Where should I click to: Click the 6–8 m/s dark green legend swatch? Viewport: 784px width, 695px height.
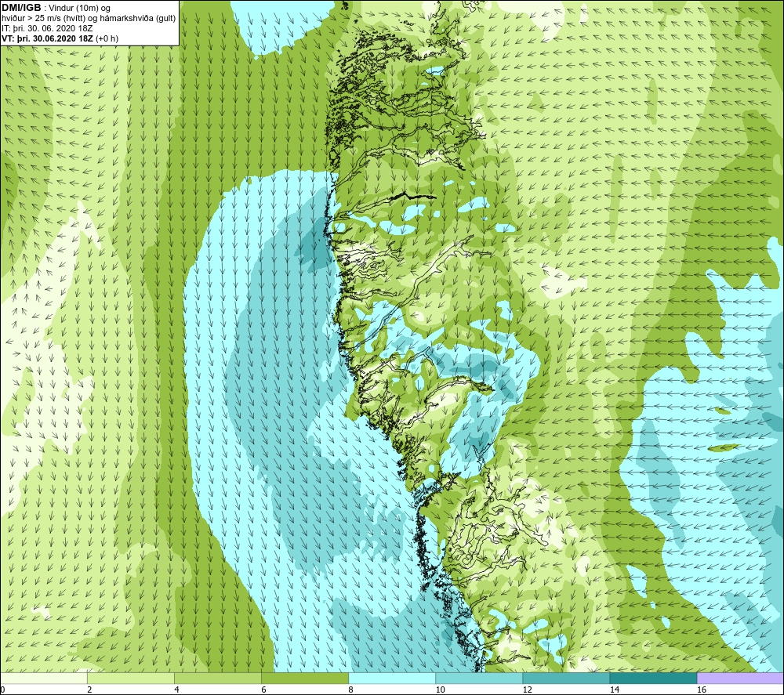(305, 678)
